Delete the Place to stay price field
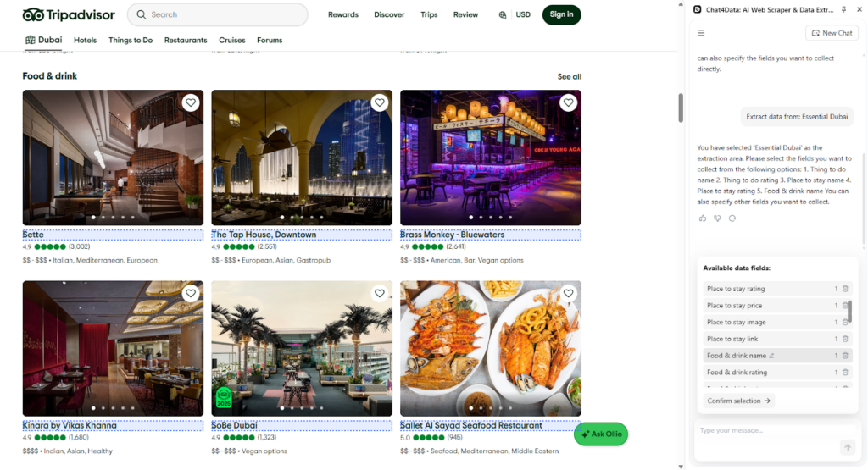The height and width of the screenshot is (470, 868). (845, 305)
